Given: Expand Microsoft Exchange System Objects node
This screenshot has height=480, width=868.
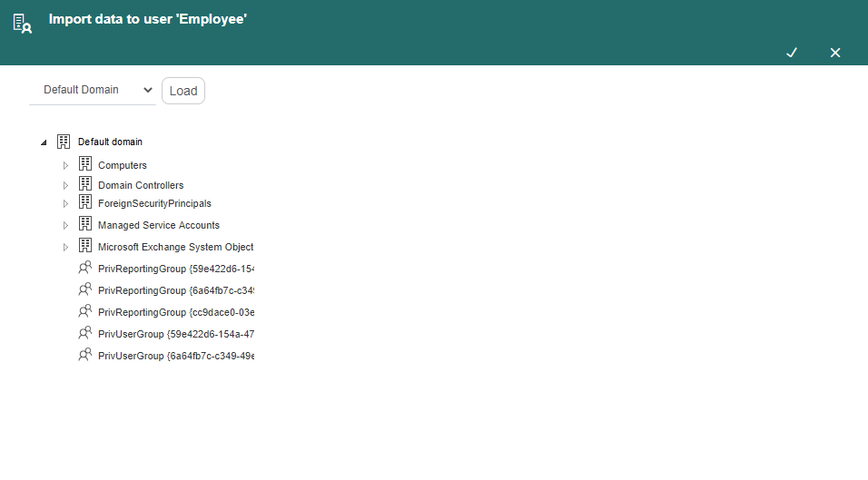Looking at the screenshot, I should 65,247.
